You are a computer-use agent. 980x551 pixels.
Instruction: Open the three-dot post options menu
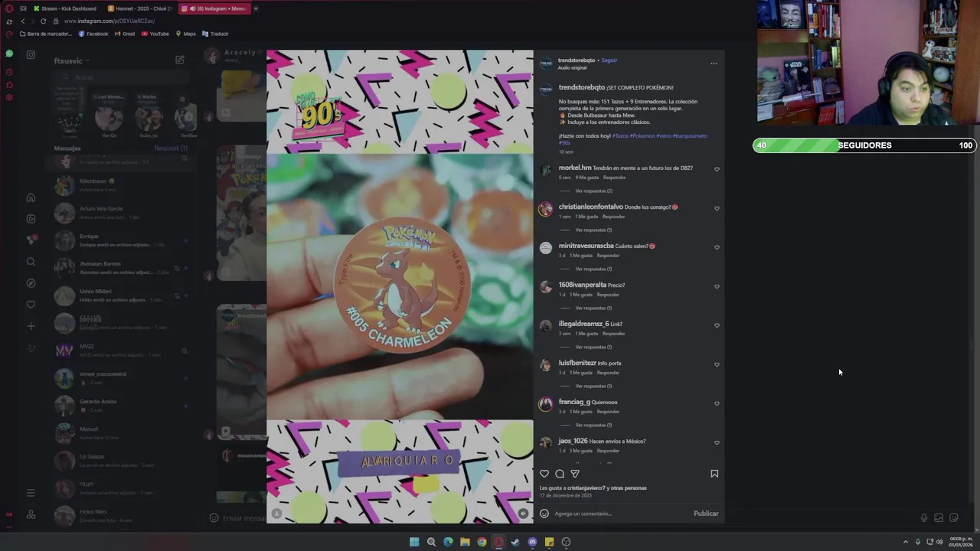coord(714,64)
